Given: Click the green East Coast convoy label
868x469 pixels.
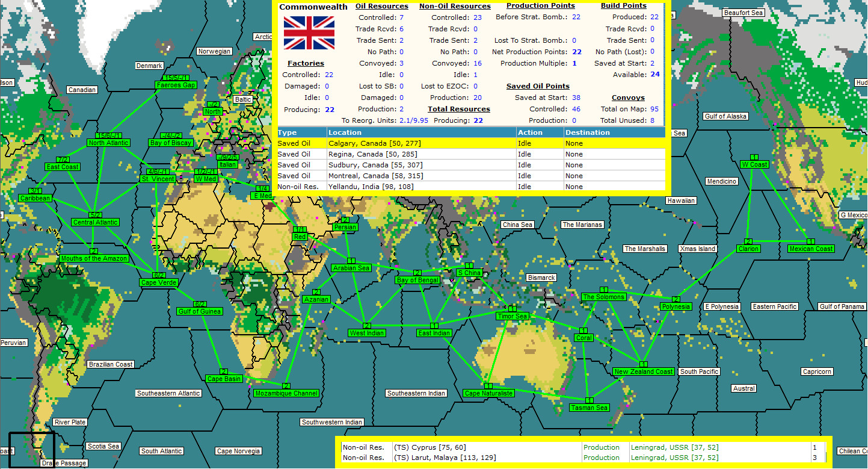Looking at the screenshot, I should [63, 167].
